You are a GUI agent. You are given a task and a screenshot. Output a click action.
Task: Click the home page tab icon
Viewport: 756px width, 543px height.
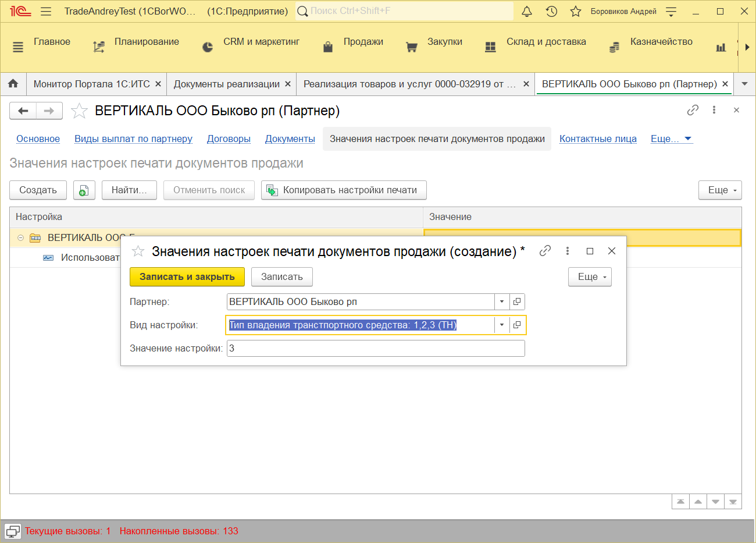(x=13, y=84)
